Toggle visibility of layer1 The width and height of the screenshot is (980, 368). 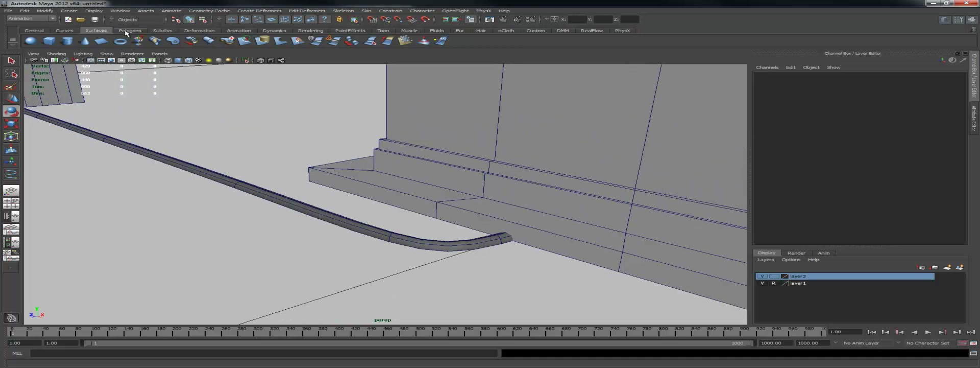(x=762, y=283)
